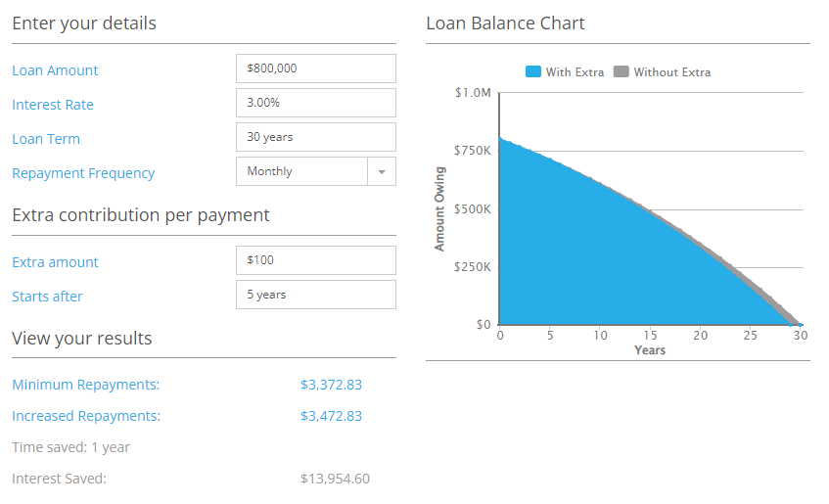The width and height of the screenshot is (829, 504).
Task: Click the Repayment Frequency label link
Action: [83, 173]
